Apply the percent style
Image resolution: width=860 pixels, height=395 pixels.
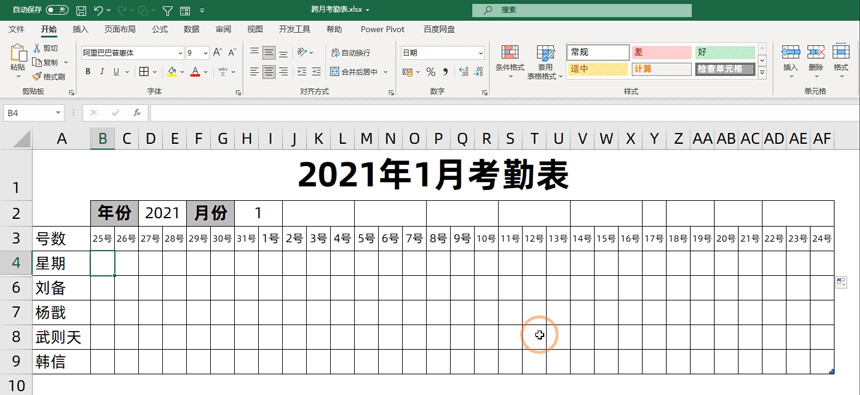pyautogui.click(x=431, y=71)
